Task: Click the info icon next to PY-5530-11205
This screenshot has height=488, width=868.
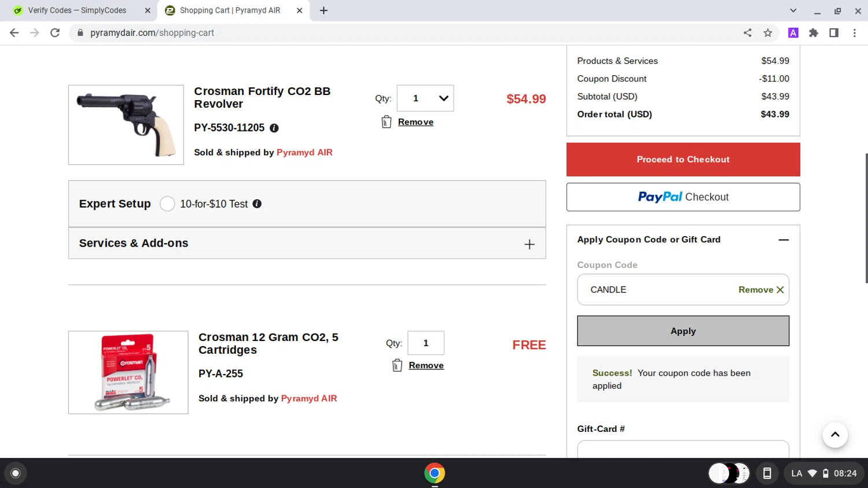Action: coord(274,128)
